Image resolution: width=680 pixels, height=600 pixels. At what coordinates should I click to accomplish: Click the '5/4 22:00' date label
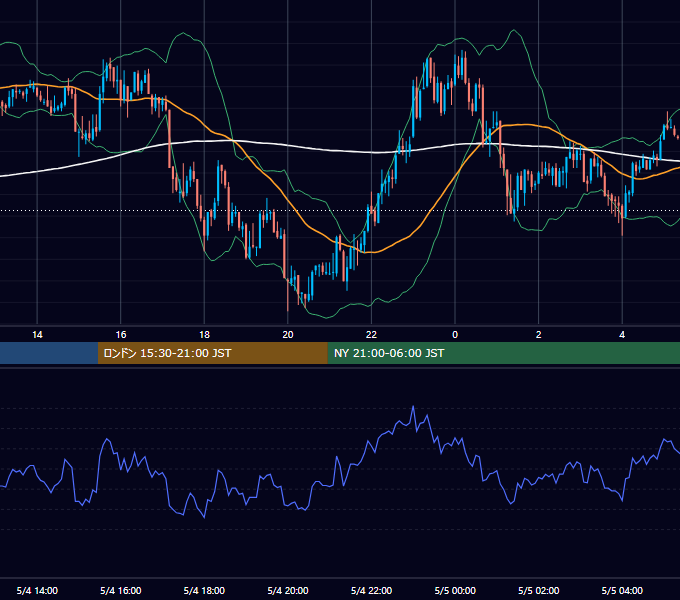(x=371, y=590)
